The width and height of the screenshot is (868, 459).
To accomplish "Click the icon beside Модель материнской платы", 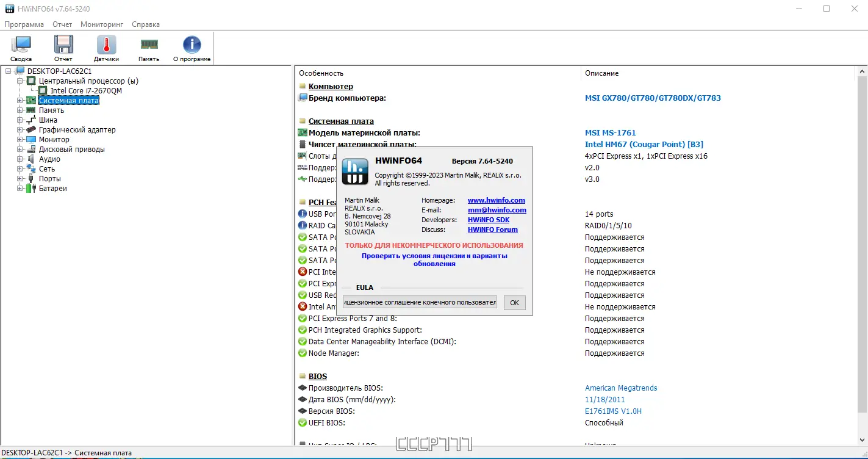I will [303, 133].
